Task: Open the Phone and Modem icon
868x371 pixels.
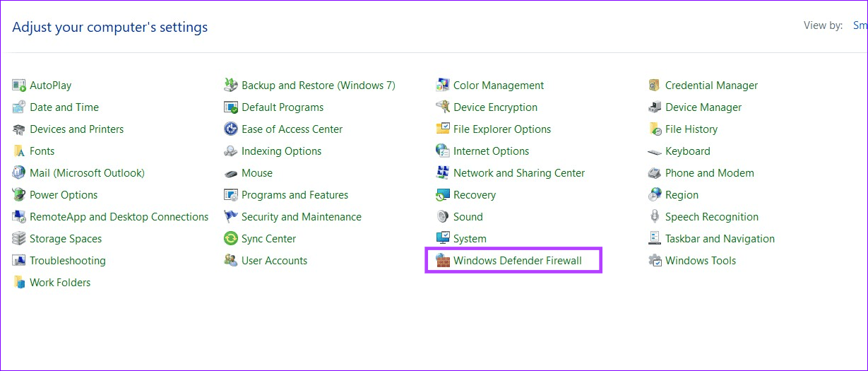Action: (655, 173)
